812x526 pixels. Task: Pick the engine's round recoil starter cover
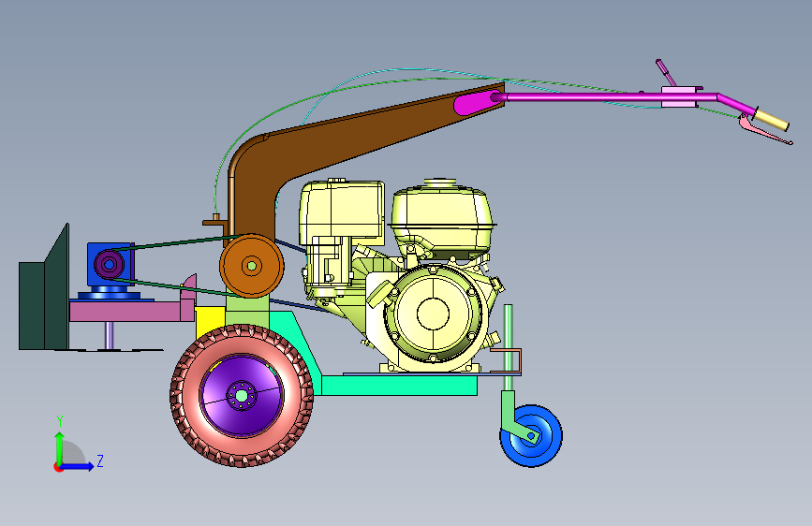[433, 314]
